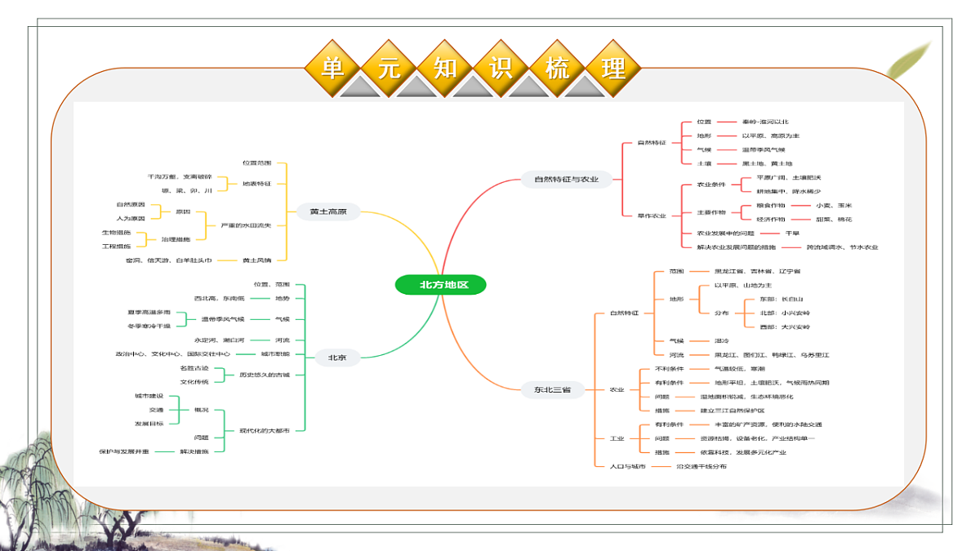Click the text 黑龙江、图们江、鸭绿江、乌苏里江

point(772,354)
